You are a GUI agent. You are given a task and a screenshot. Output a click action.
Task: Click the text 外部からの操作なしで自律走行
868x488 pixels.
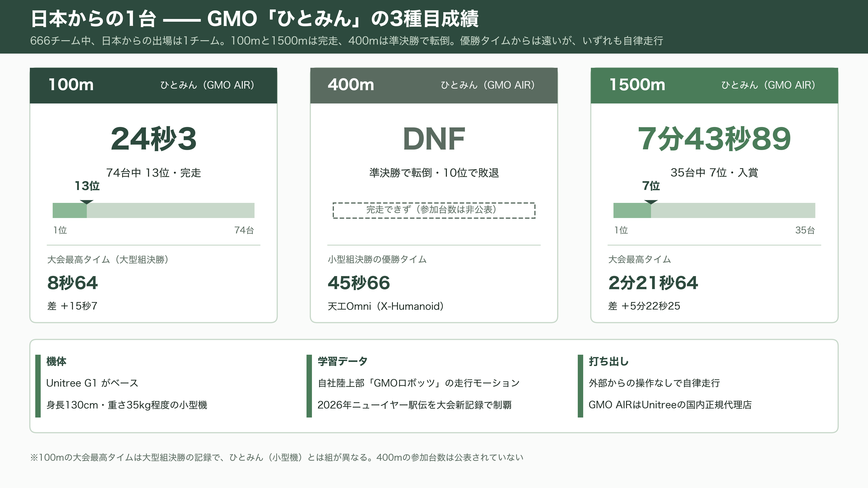(654, 383)
